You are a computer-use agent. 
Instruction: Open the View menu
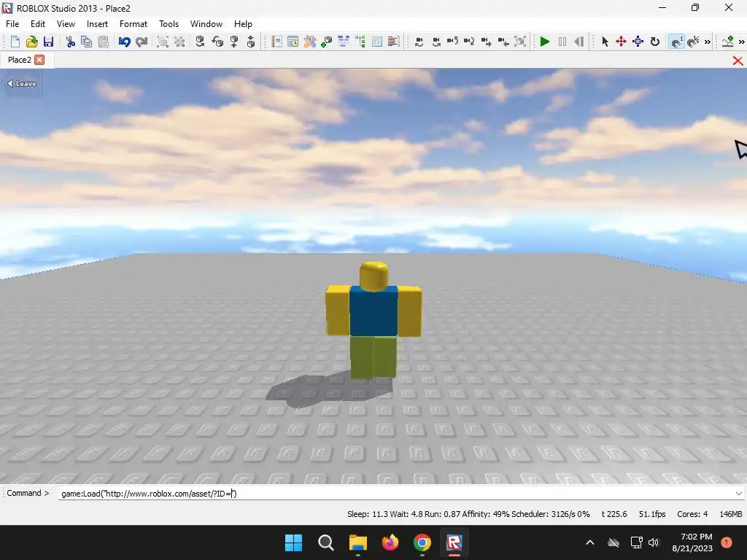(66, 24)
